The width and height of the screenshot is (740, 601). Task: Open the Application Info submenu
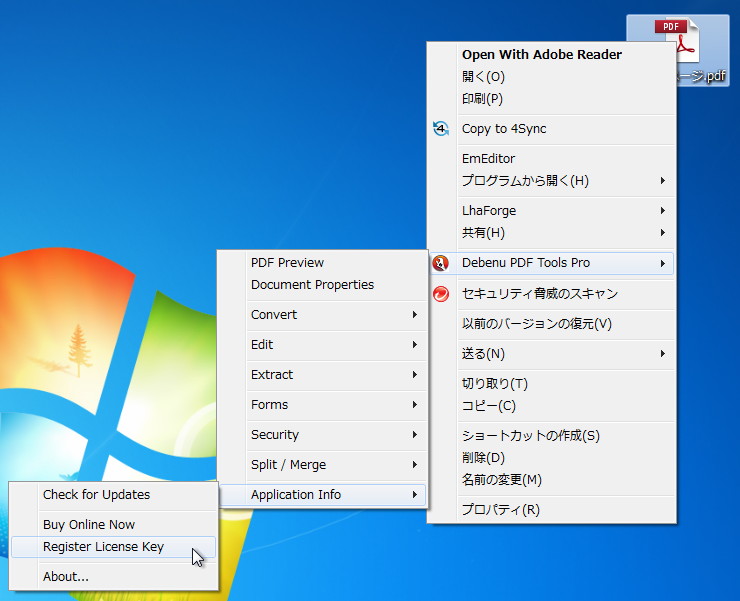click(322, 495)
